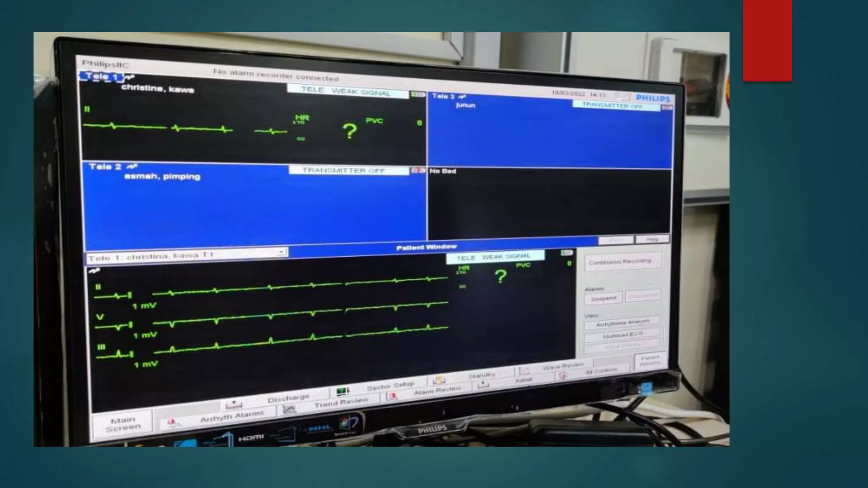868x488 pixels.
Task: Open the Multilead ECG view
Action: pyautogui.click(x=622, y=335)
